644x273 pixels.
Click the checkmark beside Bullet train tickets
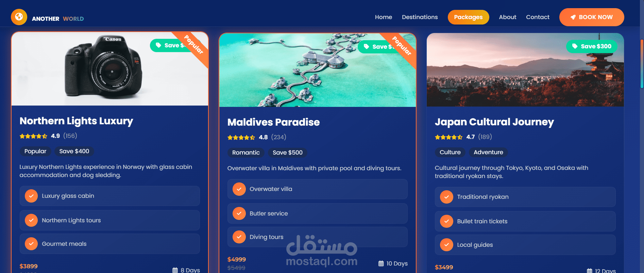446,221
